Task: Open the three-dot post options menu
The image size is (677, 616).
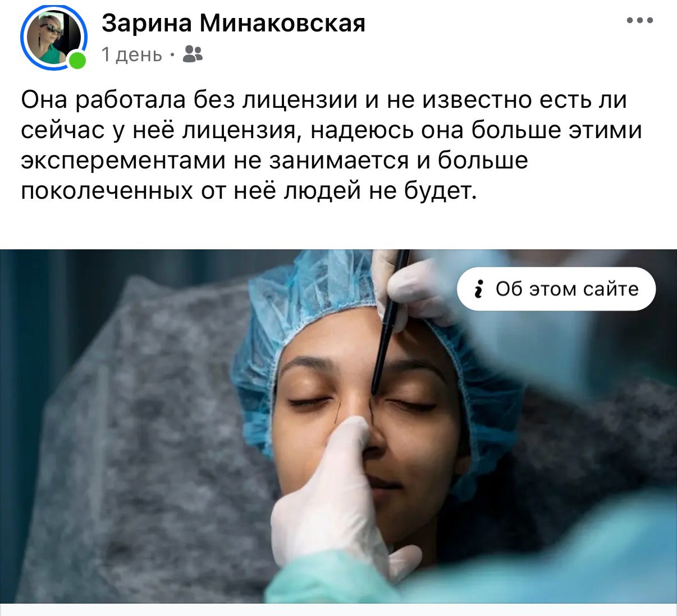Action: point(640,21)
